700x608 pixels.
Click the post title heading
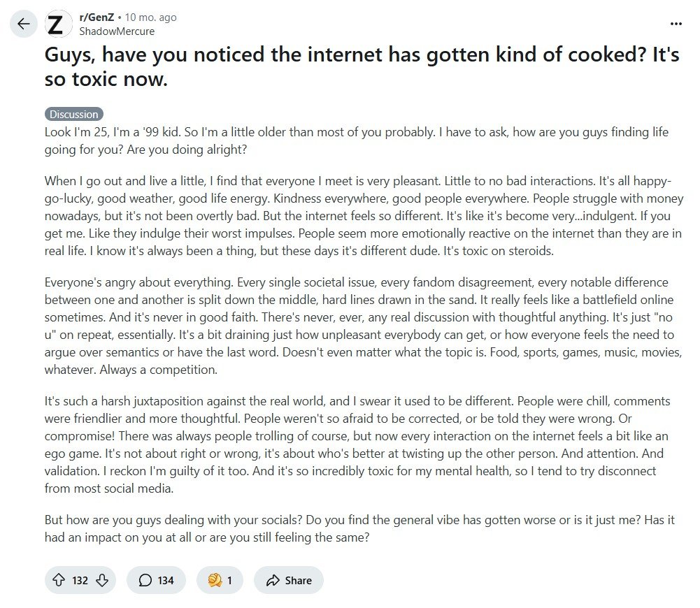tap(362, 67)
